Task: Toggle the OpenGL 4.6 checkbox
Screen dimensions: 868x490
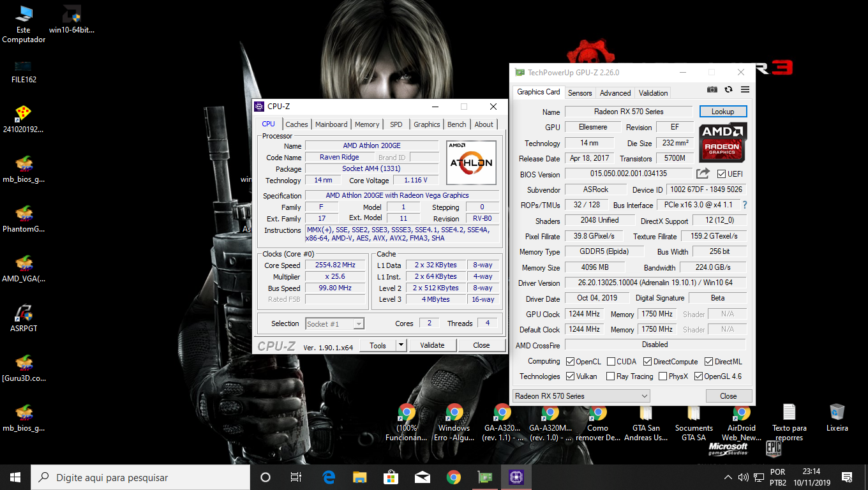Action: click(x=698, y=376)
